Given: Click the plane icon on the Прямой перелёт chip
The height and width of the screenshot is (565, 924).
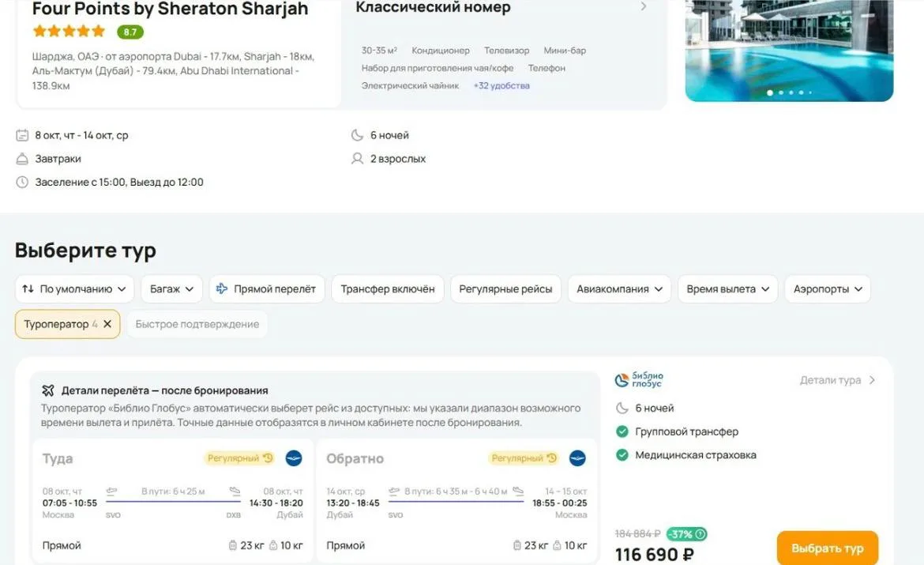Looking at the screenshot, I should [x=222, y=289].
